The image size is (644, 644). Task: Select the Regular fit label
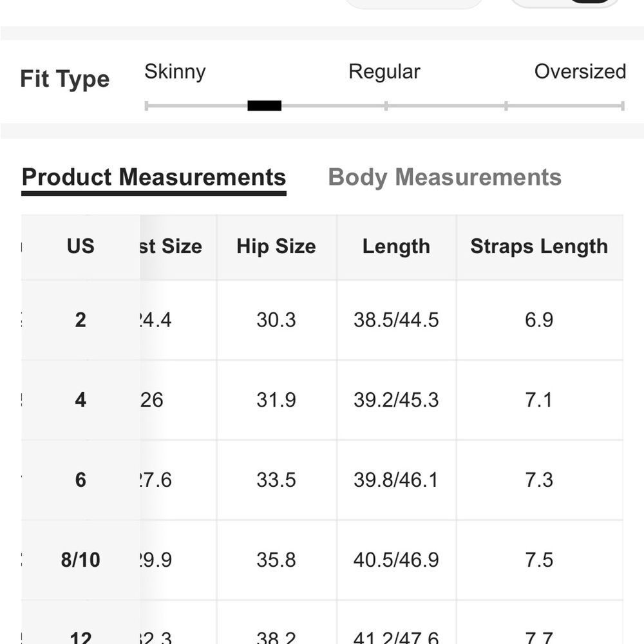[384, 71]
